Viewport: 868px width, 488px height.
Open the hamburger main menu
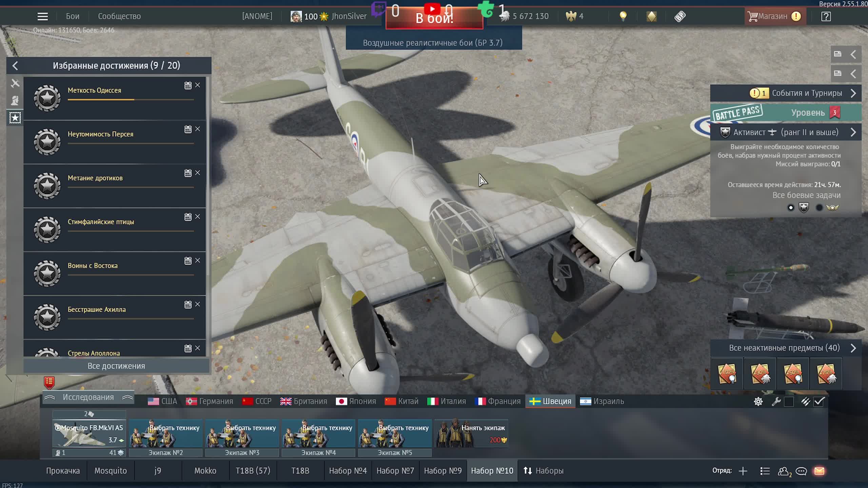tap(42, 16)
